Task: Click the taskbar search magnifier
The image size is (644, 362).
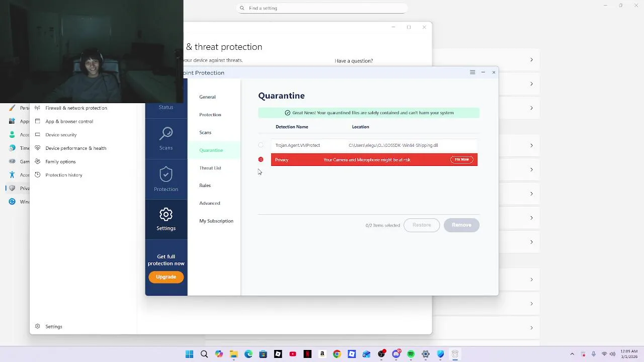Action: 204,354
